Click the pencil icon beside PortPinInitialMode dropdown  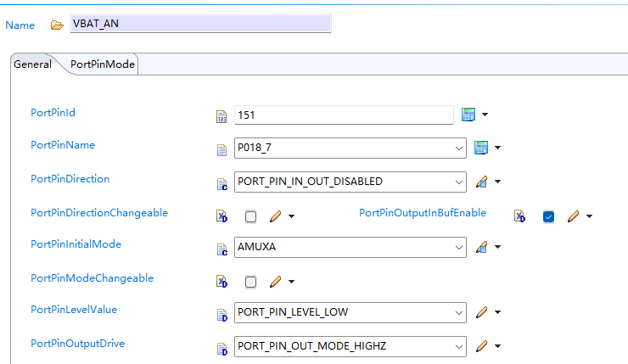(481, 247)
